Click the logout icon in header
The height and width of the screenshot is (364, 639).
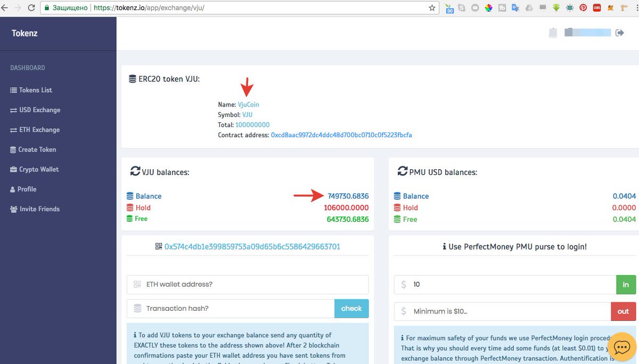click(x=619, y=32)
